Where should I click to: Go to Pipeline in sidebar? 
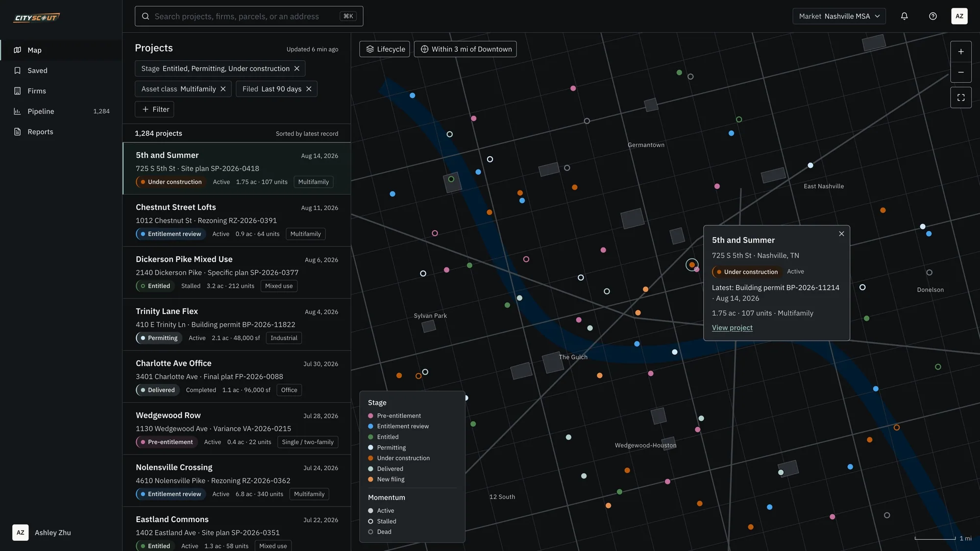(61, 111)
